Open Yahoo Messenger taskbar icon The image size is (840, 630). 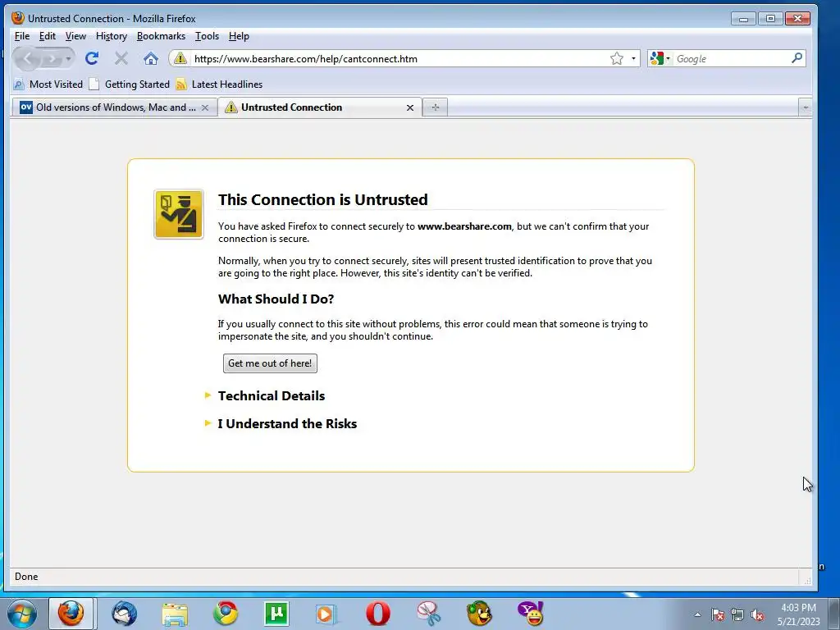click(x=531, y=614)
